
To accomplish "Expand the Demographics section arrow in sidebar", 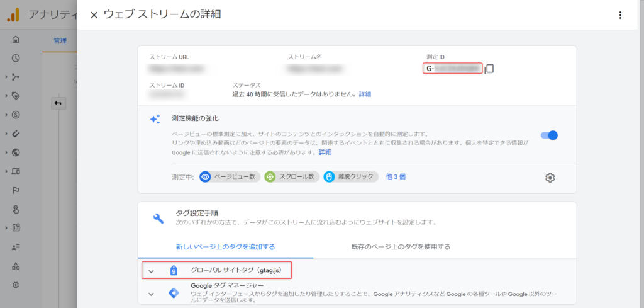I will pyautogui.click(x=6, y=152).
